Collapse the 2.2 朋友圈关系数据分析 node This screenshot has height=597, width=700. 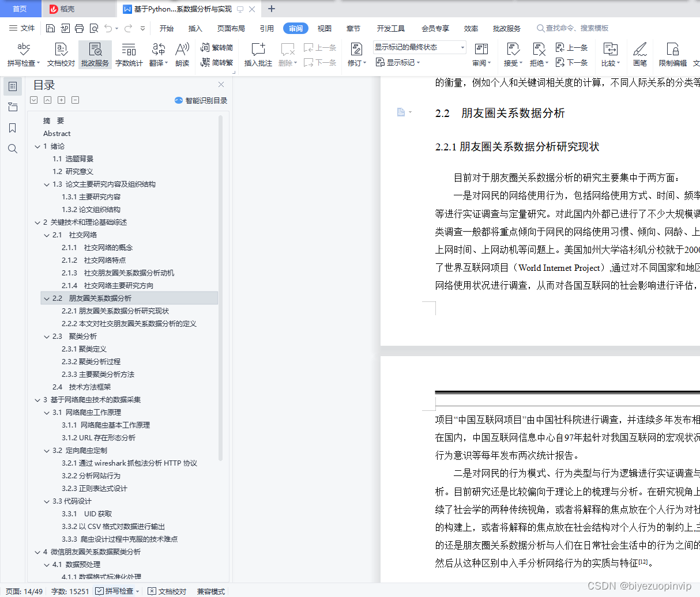pos(46,298)
